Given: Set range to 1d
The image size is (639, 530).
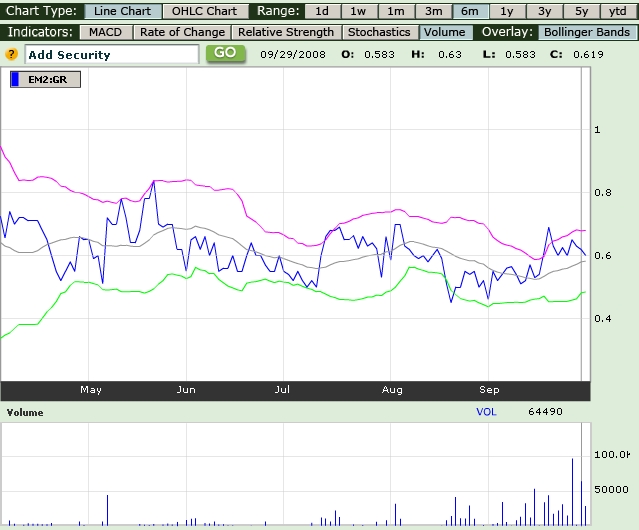Looking at the screenshot, I should (321, 11).
